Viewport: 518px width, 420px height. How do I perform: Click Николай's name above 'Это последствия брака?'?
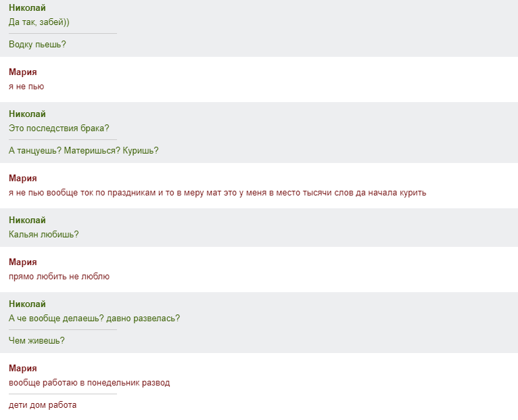point(27,114)
